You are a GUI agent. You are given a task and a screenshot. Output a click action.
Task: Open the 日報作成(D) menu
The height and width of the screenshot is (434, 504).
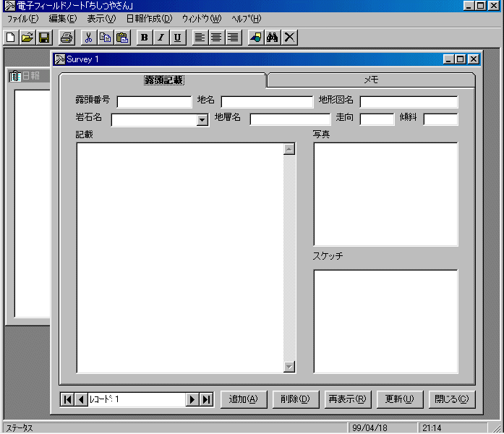(149, 19)
